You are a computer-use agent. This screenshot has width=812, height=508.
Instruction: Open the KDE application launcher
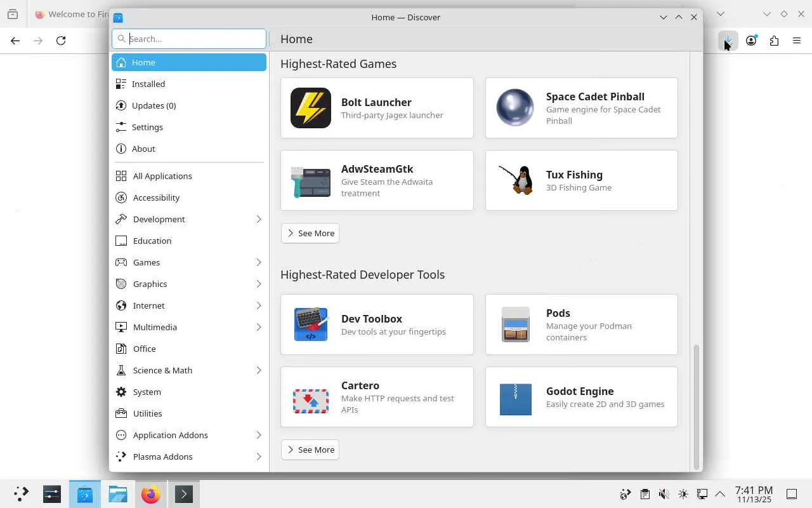pyautogui.click(x=21, y=494)
